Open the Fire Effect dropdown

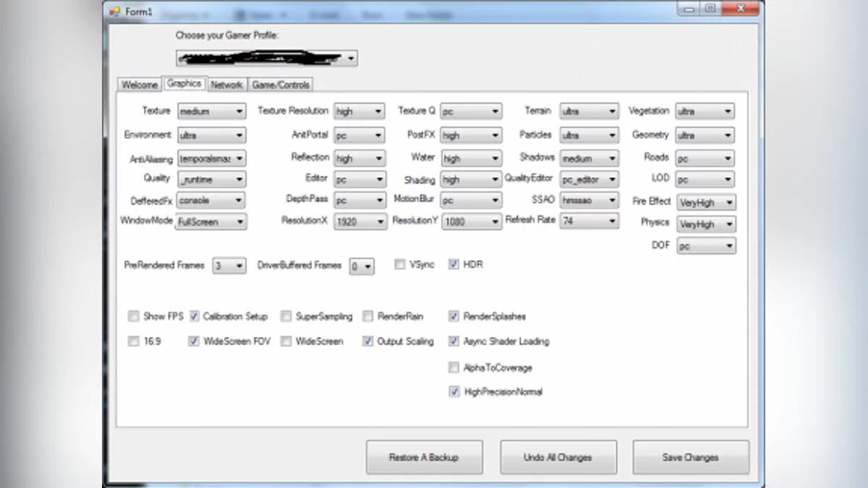click(x=706, y=203)
